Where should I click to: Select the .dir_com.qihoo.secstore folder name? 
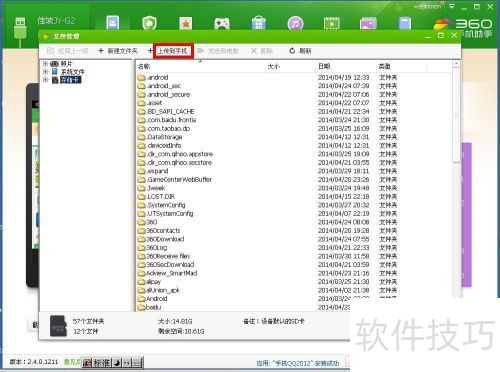(179, 163)
